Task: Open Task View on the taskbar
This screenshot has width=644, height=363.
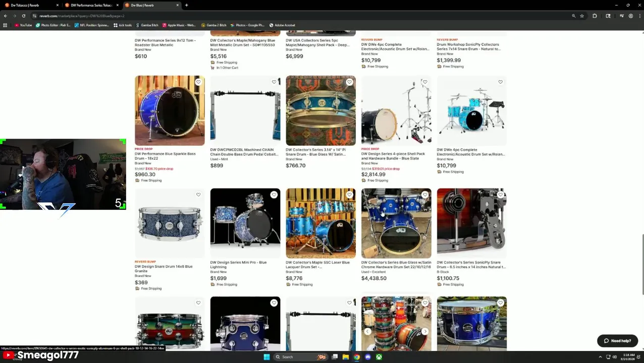Action: click(334, 357)
